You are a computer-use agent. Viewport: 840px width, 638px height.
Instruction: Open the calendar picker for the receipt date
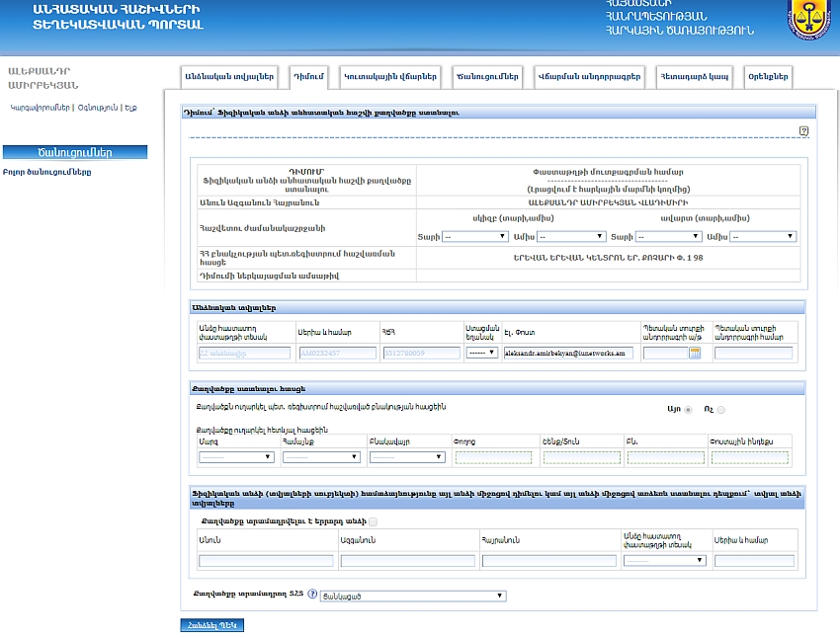tap(695, 353)
